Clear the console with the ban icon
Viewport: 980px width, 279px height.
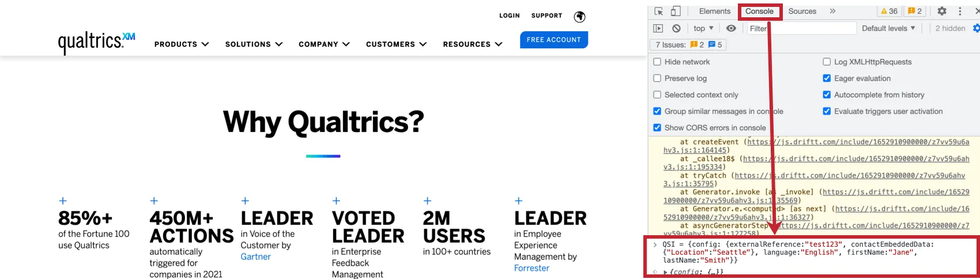[x=676, y=28]
